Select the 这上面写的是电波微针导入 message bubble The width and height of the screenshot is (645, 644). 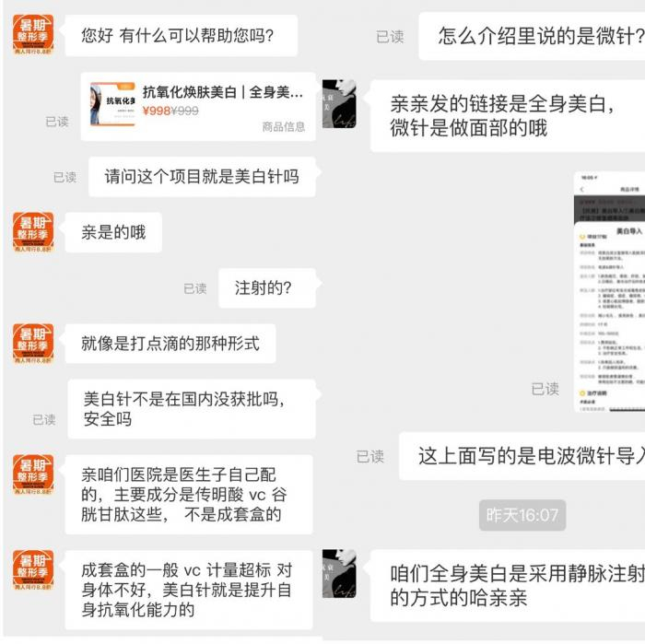coord(522,456)
